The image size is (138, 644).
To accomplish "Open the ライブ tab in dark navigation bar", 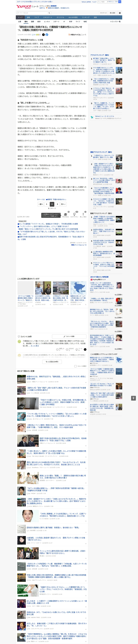I will (37, 17).
